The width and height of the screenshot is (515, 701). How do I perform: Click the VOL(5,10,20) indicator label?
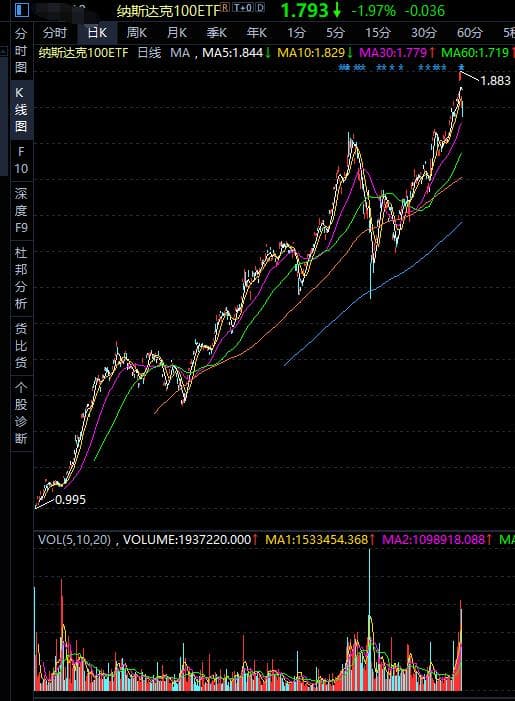coord(74,539)
